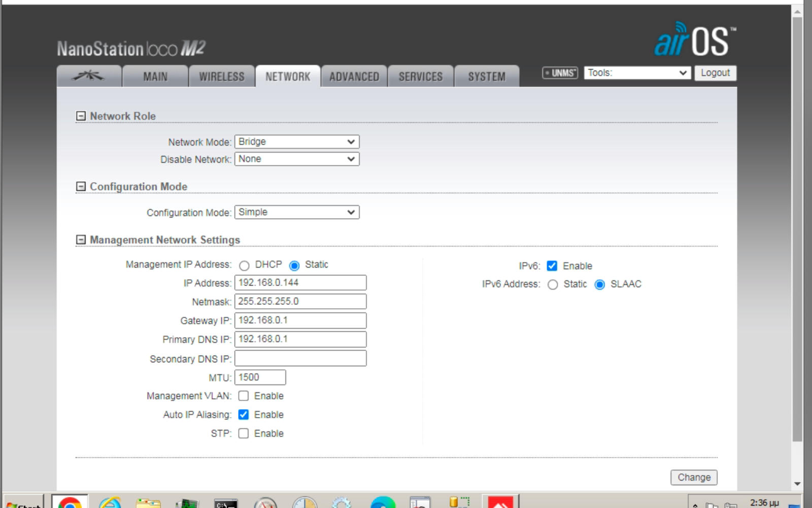The width and height of the screenshot is (812, 508).
Task: Toggle IPv6 Enable checkbox
Action: click(552, 266)
